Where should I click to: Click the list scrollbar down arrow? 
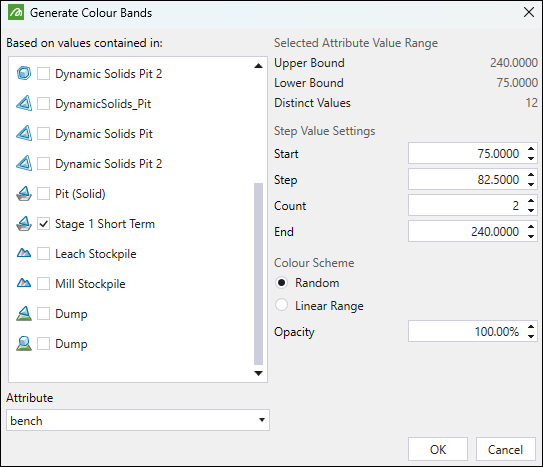[x=258, y=374]
